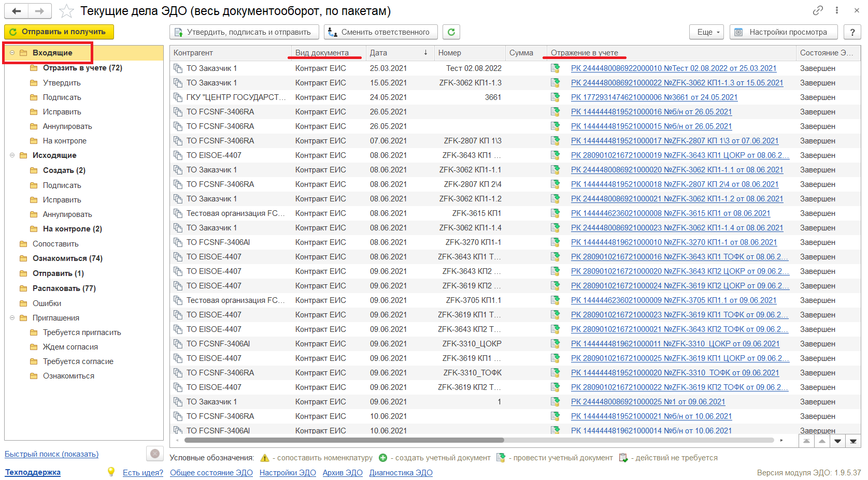The width and height of the screenshot is (868, 480).
Task: Open the Еще dropdown menu
Action: 706,32
